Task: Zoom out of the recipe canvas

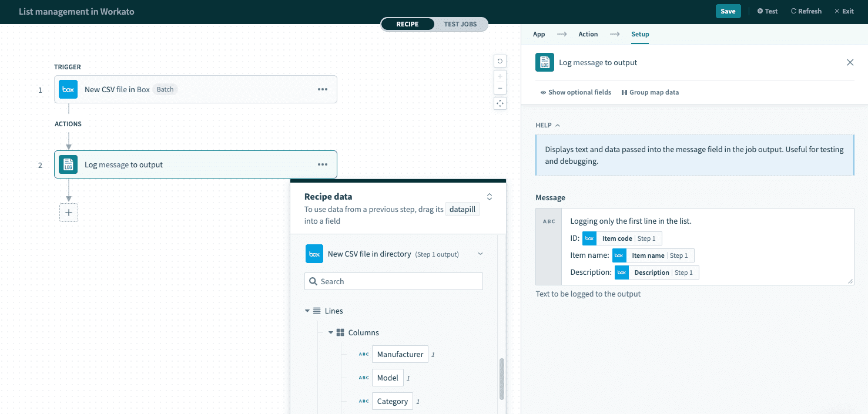Action: coord(500,89)
